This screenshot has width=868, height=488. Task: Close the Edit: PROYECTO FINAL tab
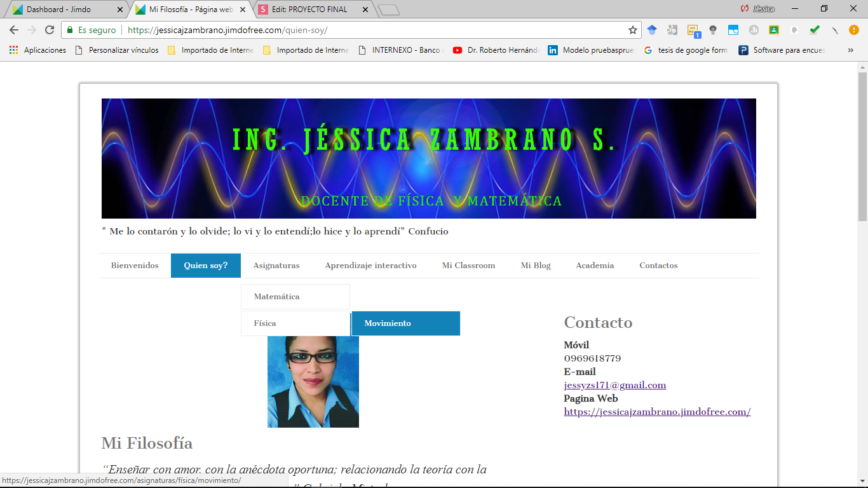[x=365, y=10]
